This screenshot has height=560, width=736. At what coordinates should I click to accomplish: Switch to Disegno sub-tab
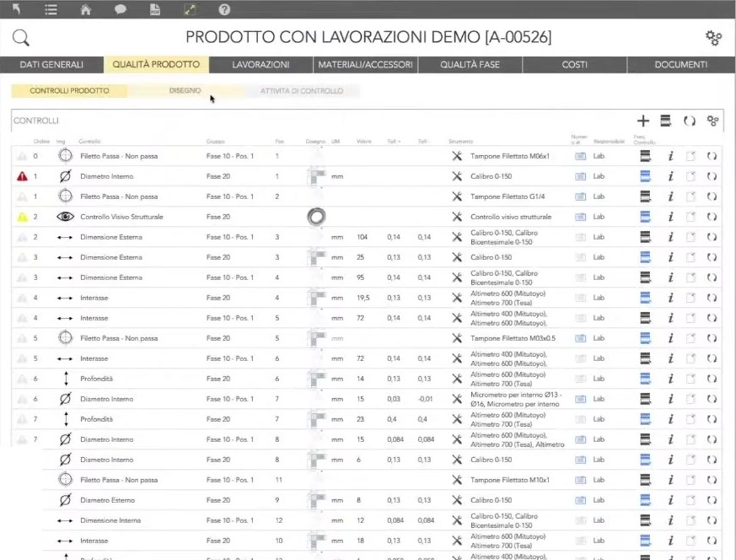tap(185, 90)
